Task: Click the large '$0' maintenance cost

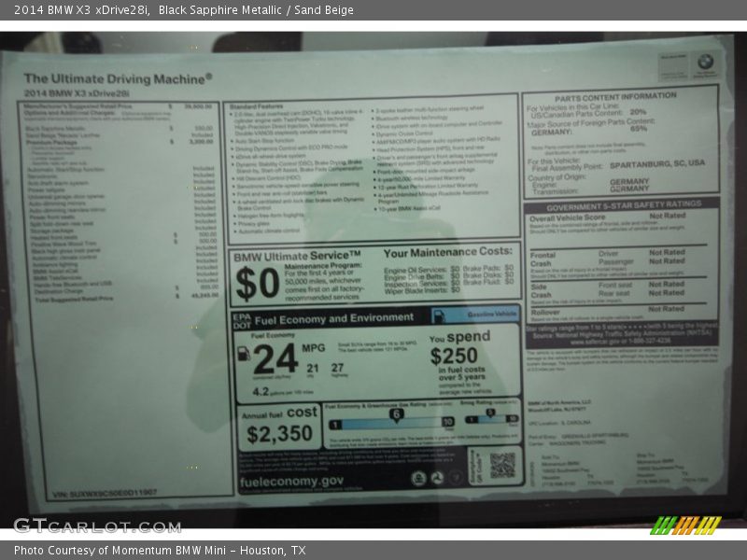Action: [258, 284]
